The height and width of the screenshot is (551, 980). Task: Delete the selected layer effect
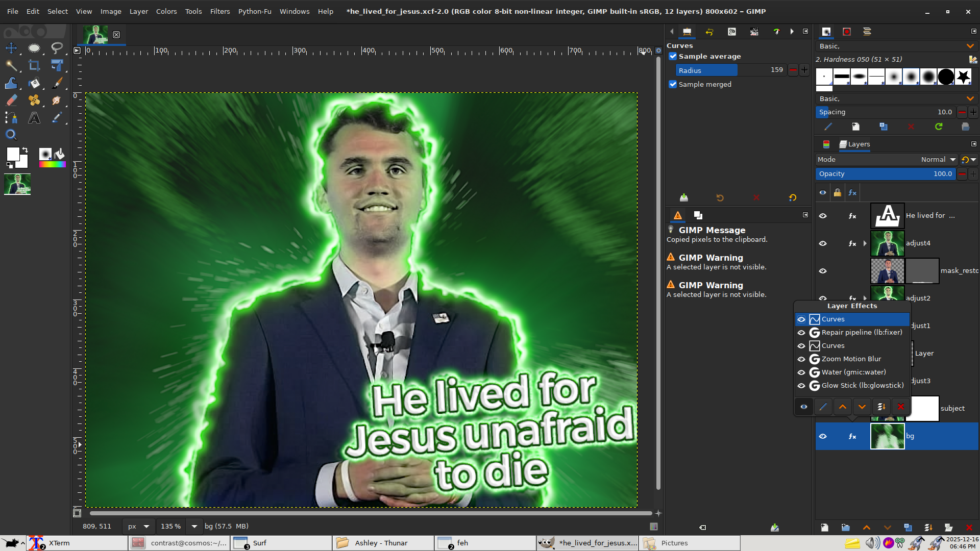(x=901, y=407)
